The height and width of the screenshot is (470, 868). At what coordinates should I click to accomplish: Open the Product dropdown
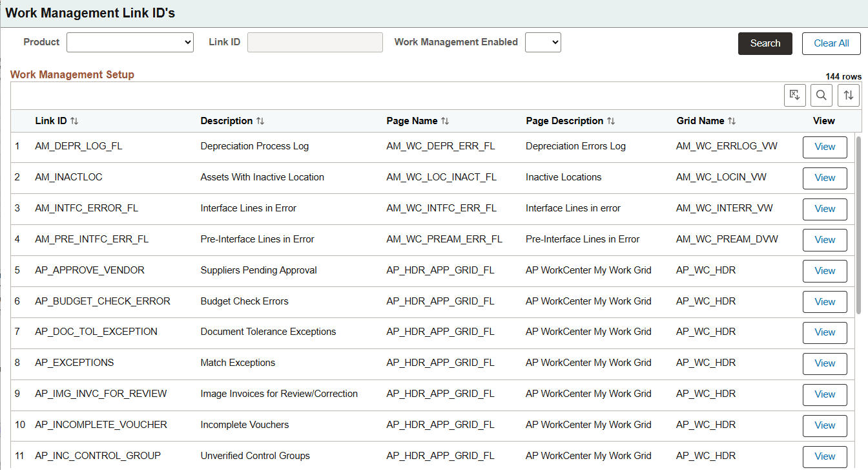point(129,42)
